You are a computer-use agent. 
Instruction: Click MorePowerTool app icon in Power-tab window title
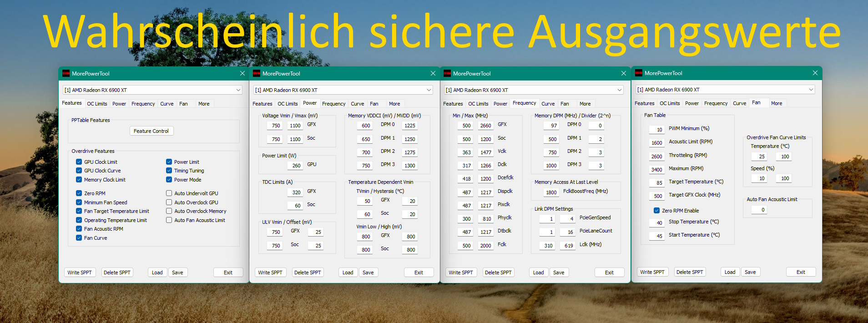click(x=257, y=73)
